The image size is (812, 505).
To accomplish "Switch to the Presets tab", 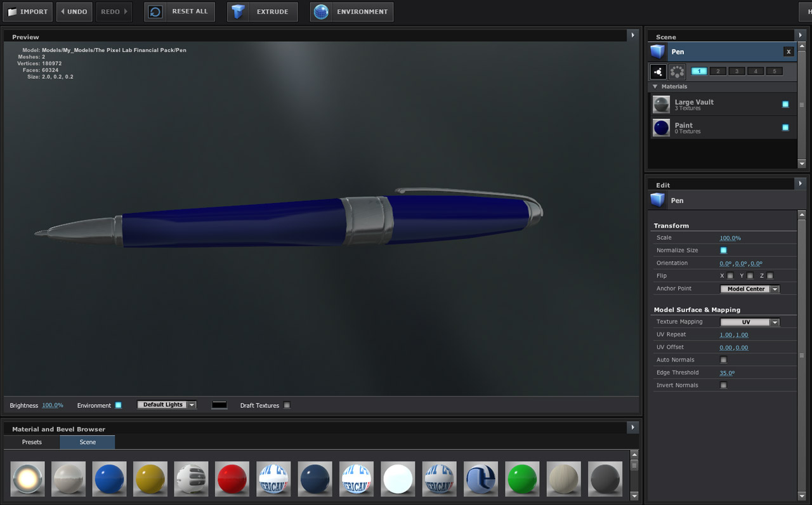I will pos(32,442).
